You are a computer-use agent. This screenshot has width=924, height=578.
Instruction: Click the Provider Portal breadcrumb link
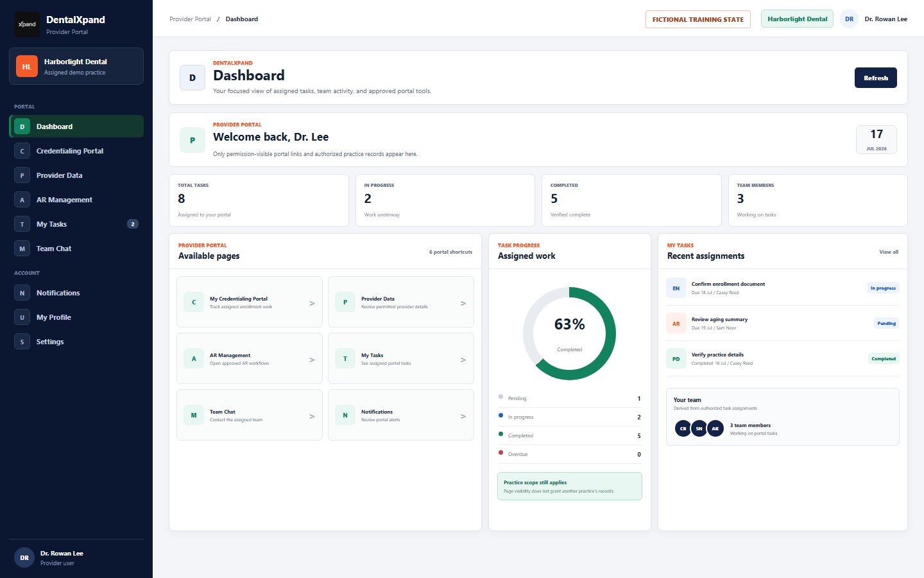(190, 19)
